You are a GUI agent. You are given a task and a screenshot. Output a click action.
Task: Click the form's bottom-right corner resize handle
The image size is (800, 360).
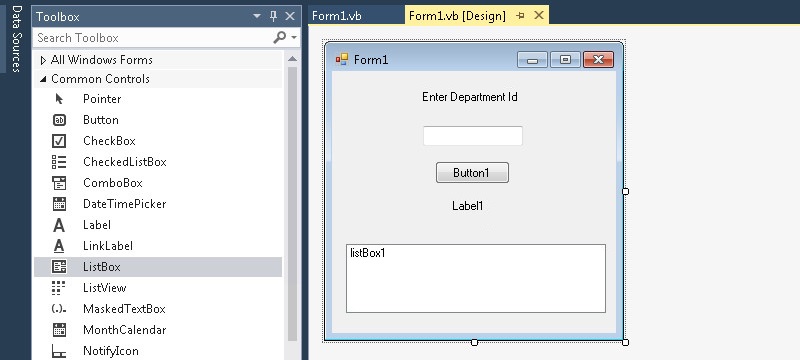626,342
